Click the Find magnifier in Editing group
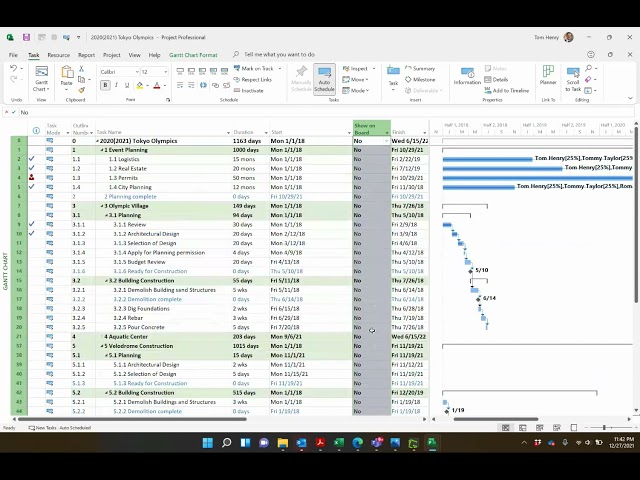 589,68
